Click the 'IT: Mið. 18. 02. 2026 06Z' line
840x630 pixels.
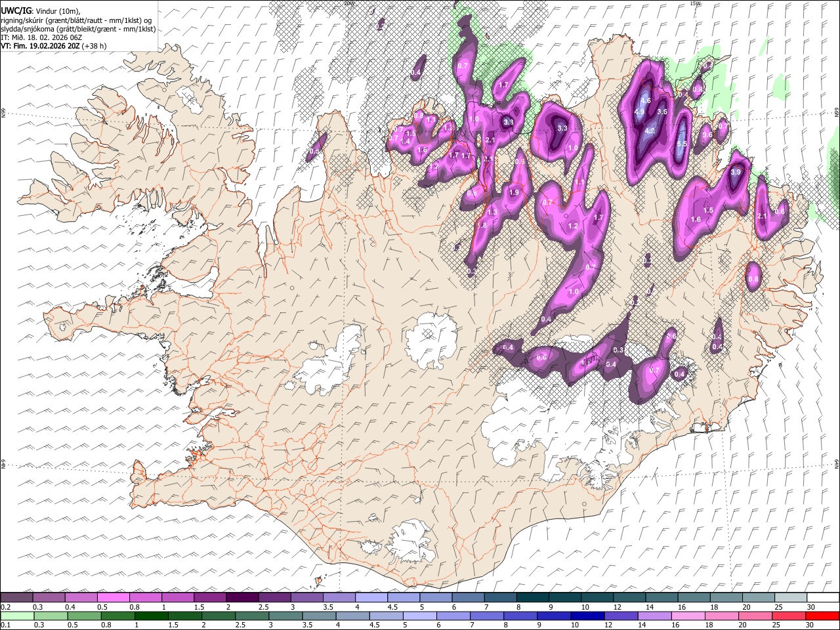click(x=41, y=37)
